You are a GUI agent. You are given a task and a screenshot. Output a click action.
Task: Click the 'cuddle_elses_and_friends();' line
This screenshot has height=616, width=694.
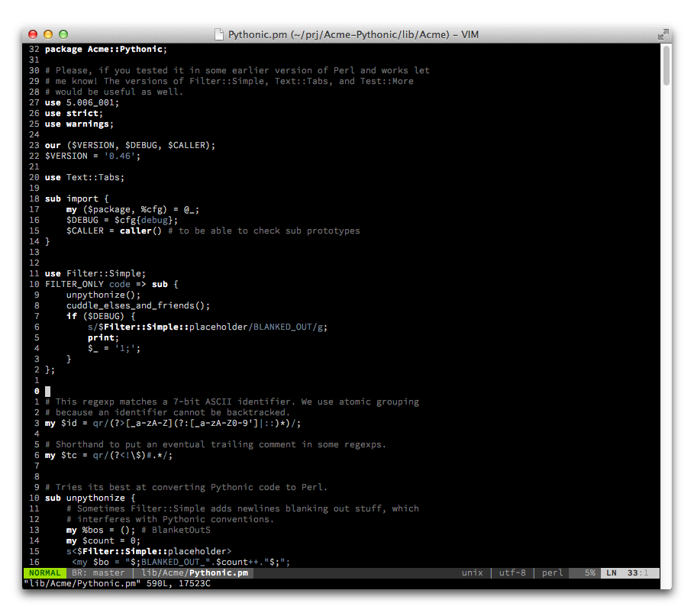138,305
